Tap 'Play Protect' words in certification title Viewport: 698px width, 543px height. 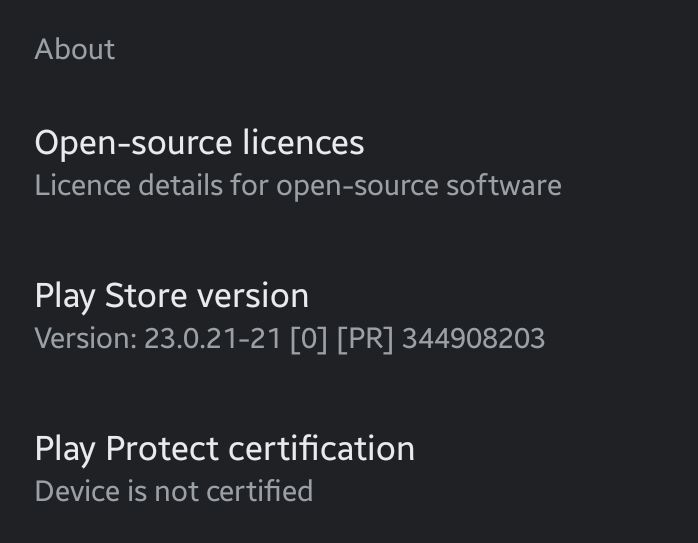pos(126,450)
